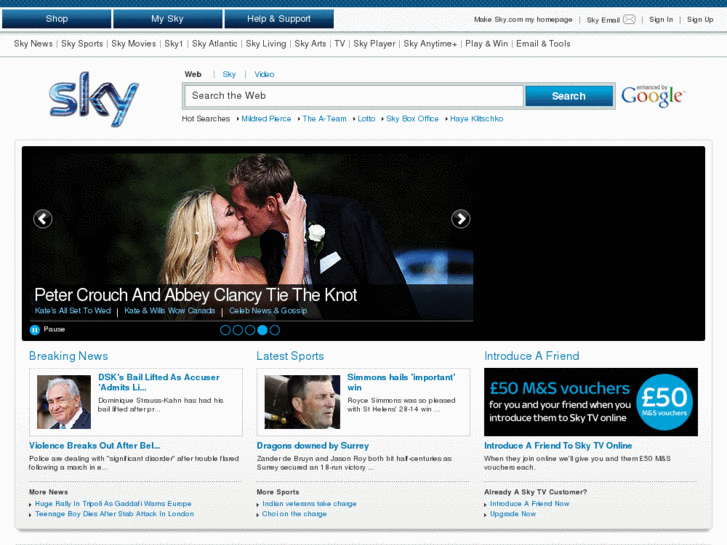Open Sky News in navigation bar
Viewport: 727px width, 545px height.
pyautogui.click(x=33, y=44)
